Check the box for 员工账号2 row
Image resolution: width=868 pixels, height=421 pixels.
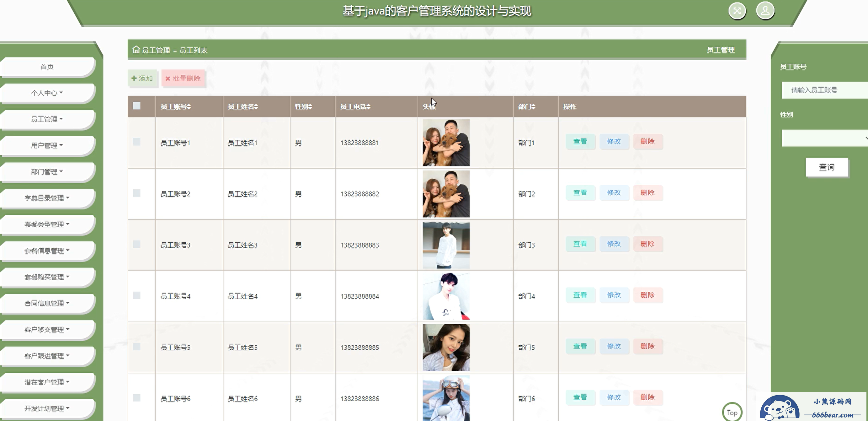[x=136, y=193]
